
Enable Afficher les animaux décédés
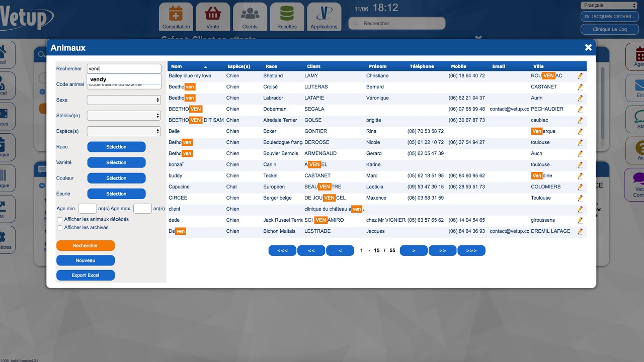pos(59,219)
